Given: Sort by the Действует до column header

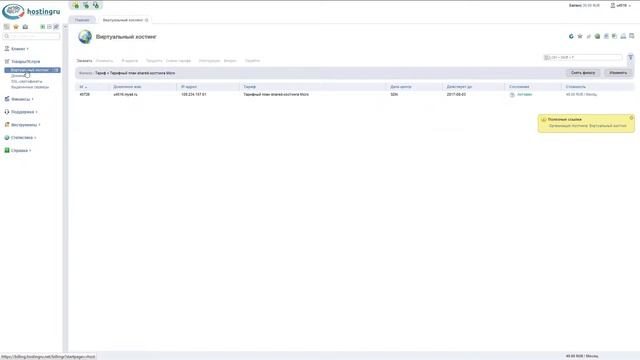Looking at the screenshot, I should click(459, 87).
